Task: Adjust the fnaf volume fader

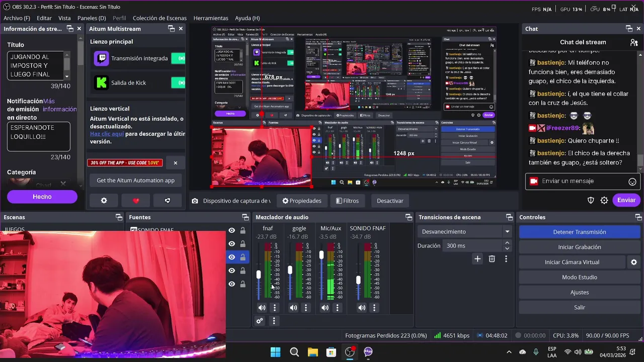Action: [259, 275]
